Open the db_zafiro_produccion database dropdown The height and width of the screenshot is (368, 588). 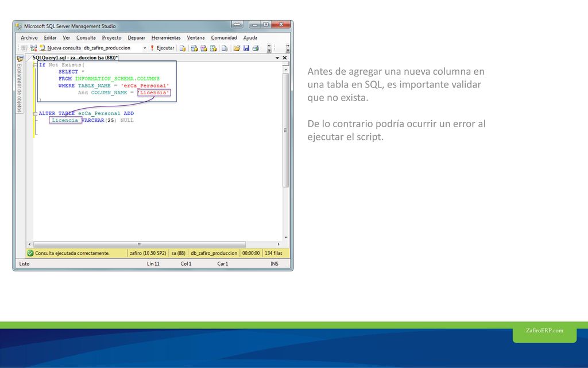coord(145,48)
